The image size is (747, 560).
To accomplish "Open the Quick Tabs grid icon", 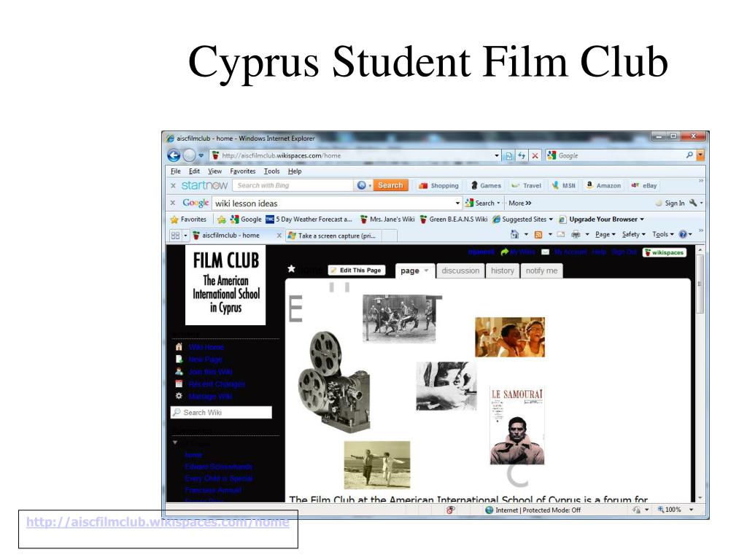I will point(175,236).
